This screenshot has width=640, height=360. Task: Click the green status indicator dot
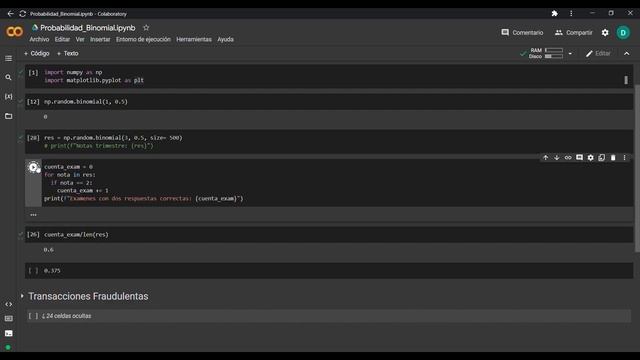point(8,347)
